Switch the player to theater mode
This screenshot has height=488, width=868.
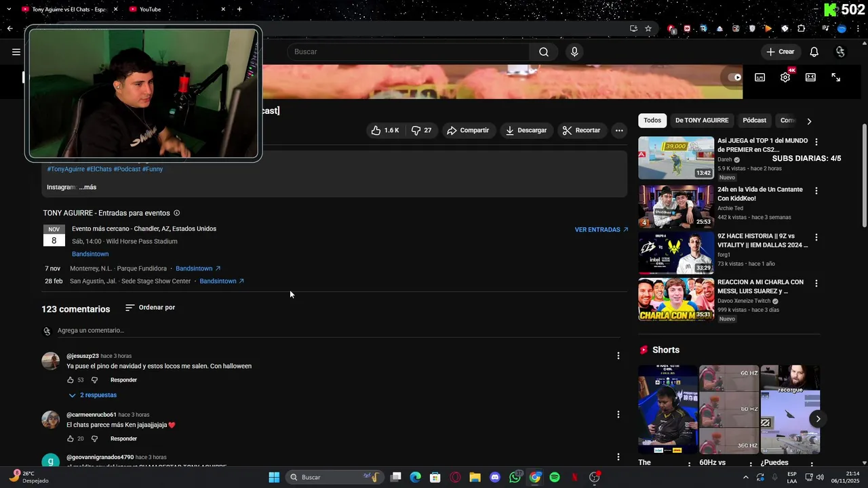tap(810, 77)
